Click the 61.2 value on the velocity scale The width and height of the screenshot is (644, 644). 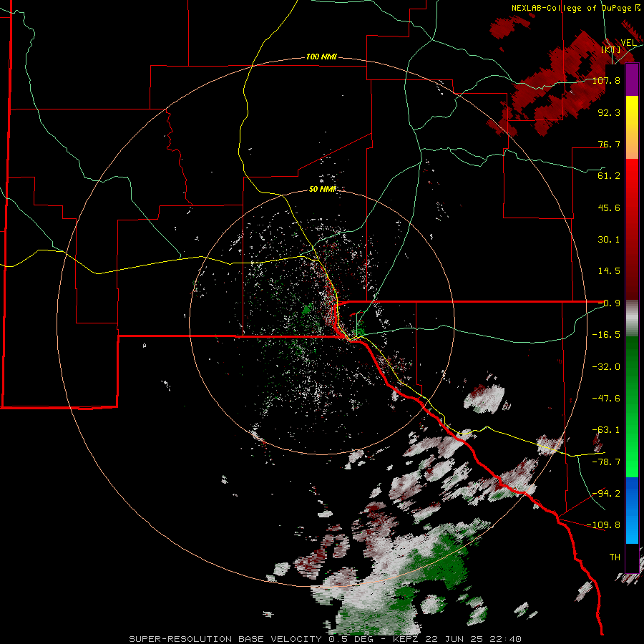609,176
